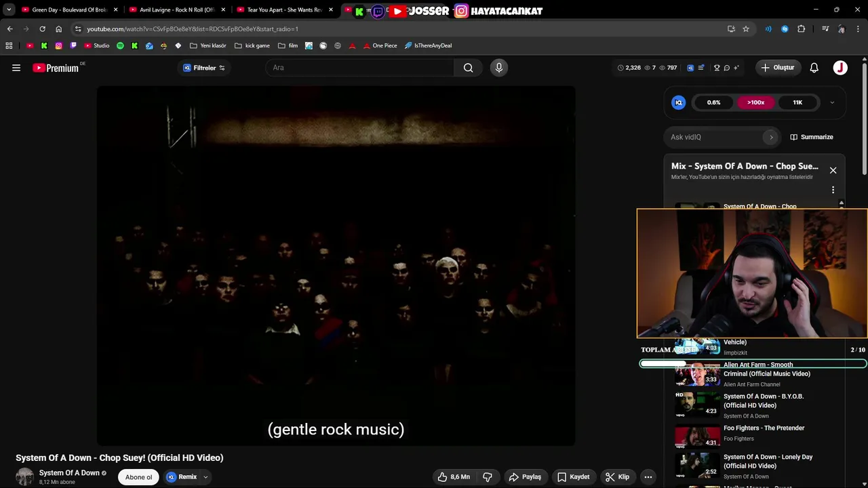
Task: Click the search magnifier button
Action: (468, 68)
